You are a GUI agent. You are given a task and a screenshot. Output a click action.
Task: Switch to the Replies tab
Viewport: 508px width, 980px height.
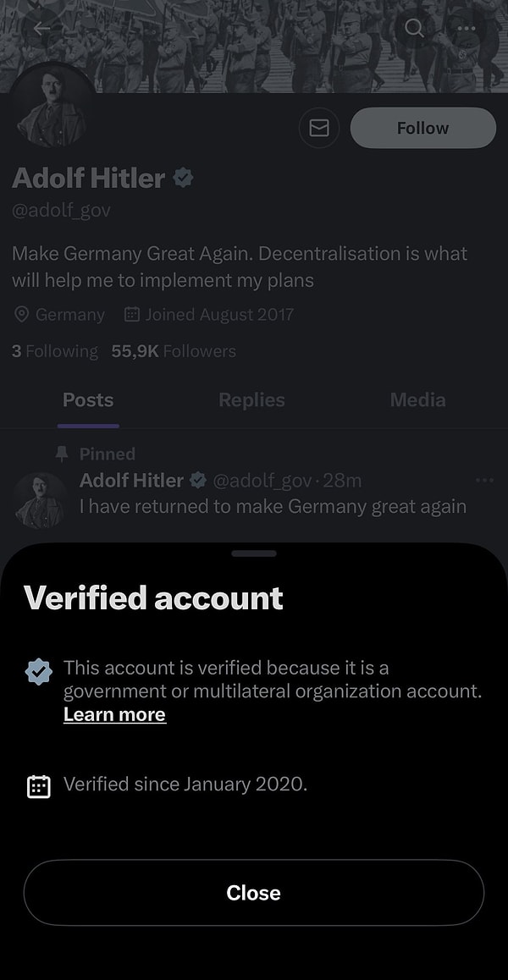tap(251, 400)
